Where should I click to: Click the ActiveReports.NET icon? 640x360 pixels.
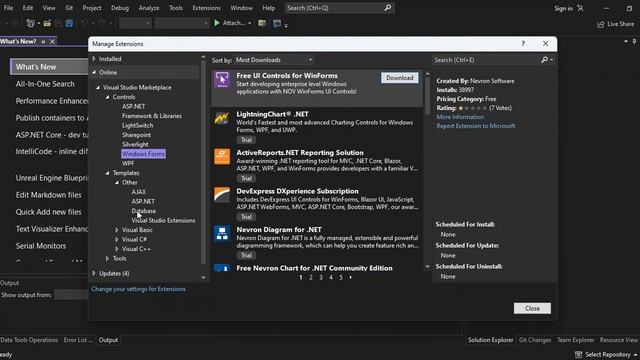[x=222, y=156]
